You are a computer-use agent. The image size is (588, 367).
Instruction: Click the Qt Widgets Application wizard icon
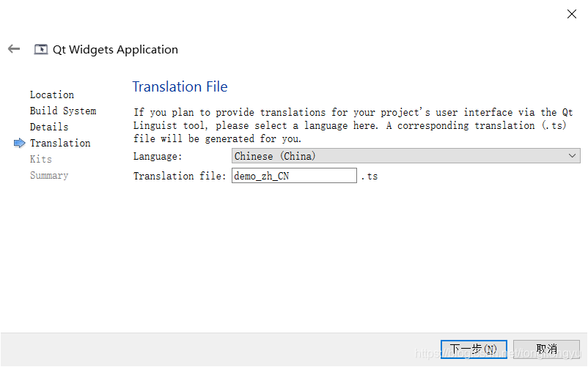41,49
